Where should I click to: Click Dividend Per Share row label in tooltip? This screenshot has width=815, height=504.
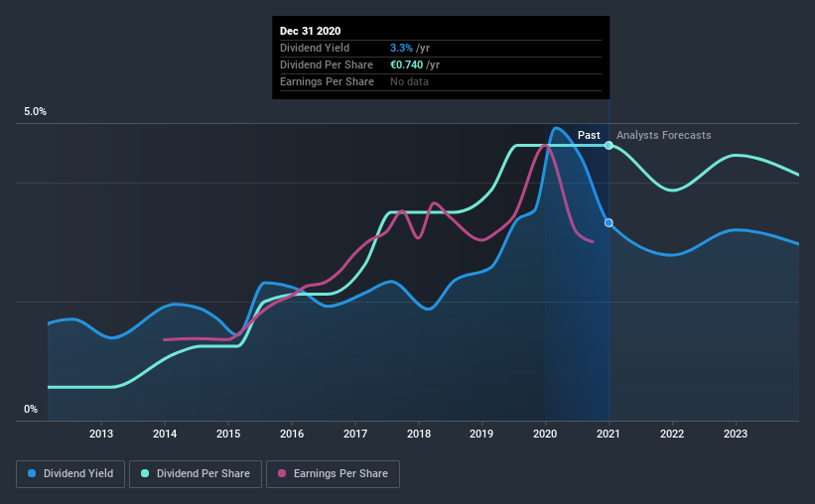click(327, 64)
